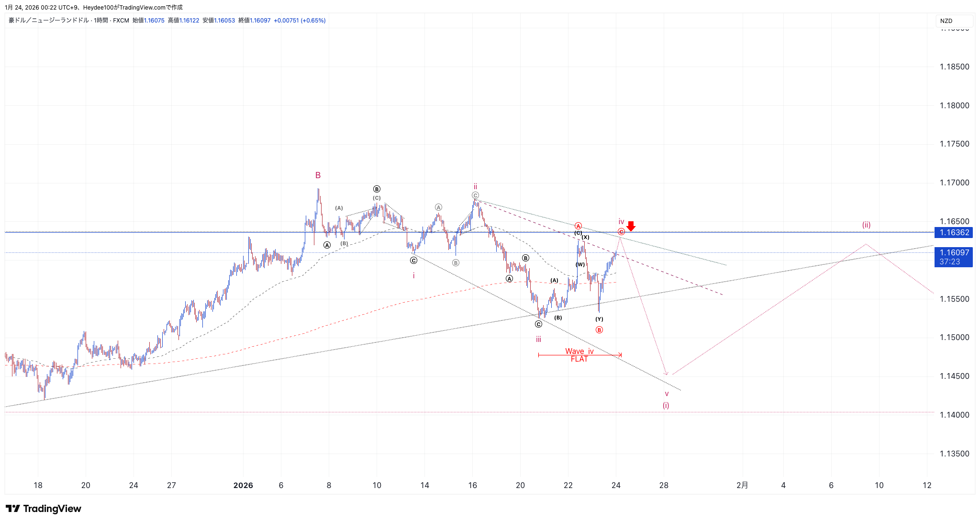The width and height of the screenshot is (980, 523).
Task: Click the '12' date label on time axis
Action: point(927,485)
